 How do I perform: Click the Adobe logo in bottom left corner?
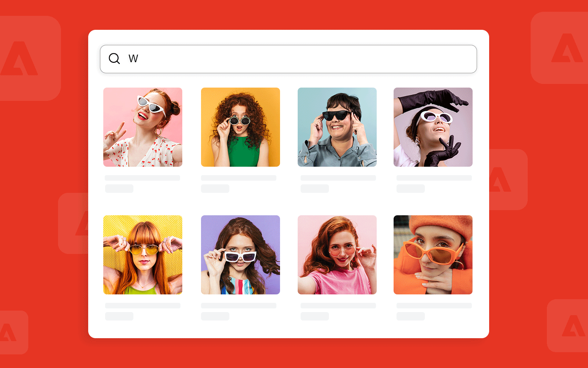[8, 332]
